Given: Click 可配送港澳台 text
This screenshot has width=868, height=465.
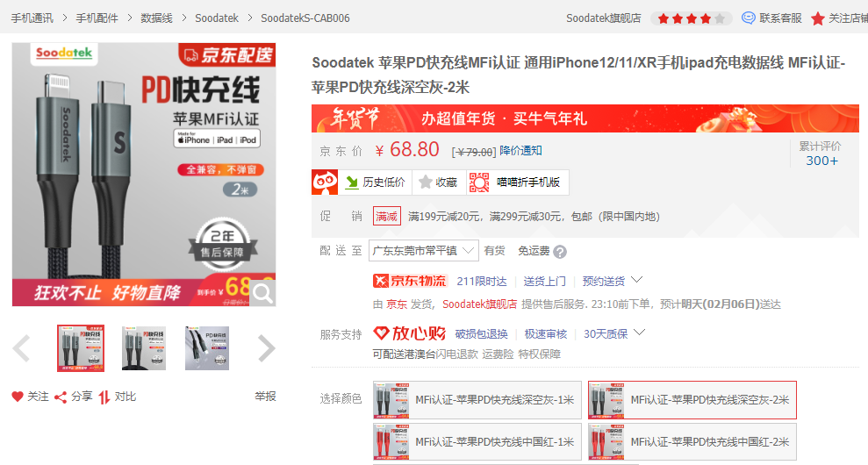Looking at the screenshot, I should (404, 354).
